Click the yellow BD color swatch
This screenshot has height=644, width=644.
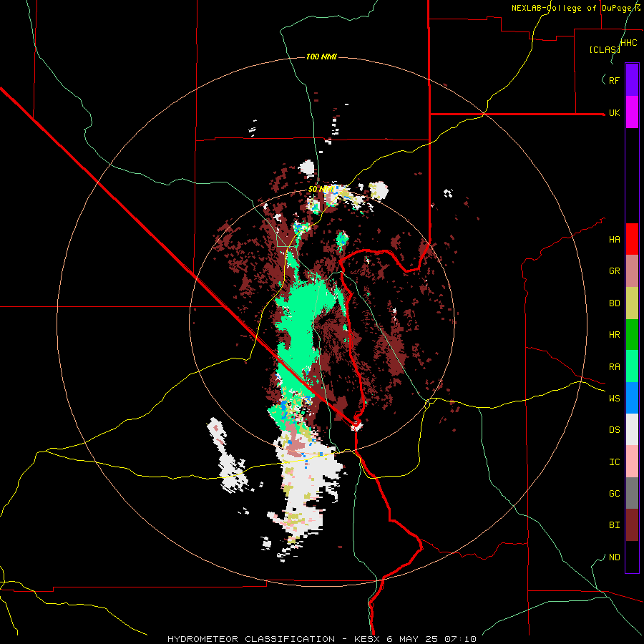point(632,303)
